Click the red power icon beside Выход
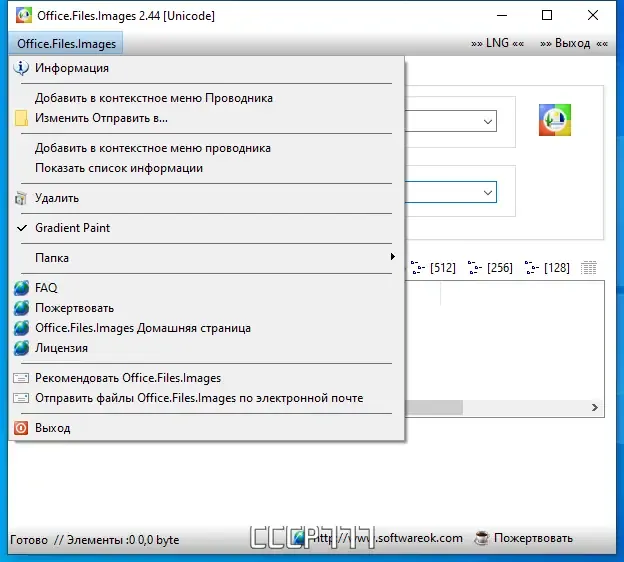This screenshot has width=624, height=562. coord(21,428)
